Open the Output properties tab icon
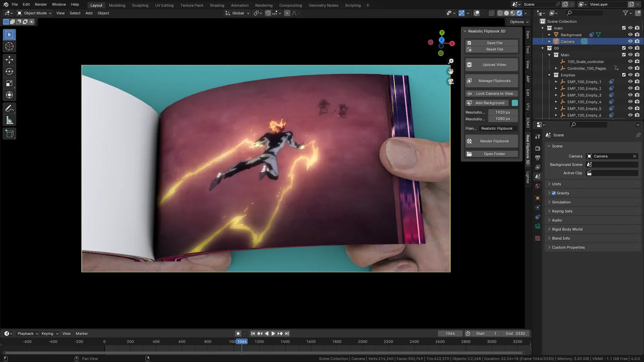The height and width of the screenshot is (362, 644). (x=538, y=158)
